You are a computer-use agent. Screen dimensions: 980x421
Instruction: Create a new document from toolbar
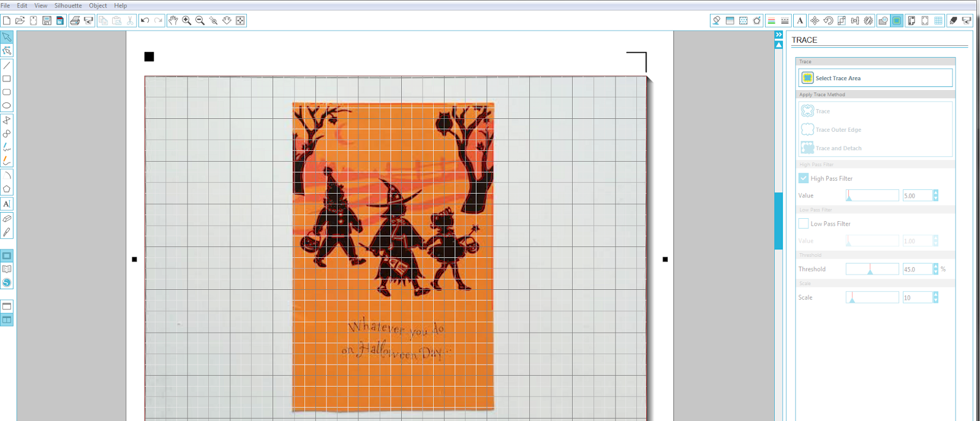pyautogui.click(x=7, y=20)
